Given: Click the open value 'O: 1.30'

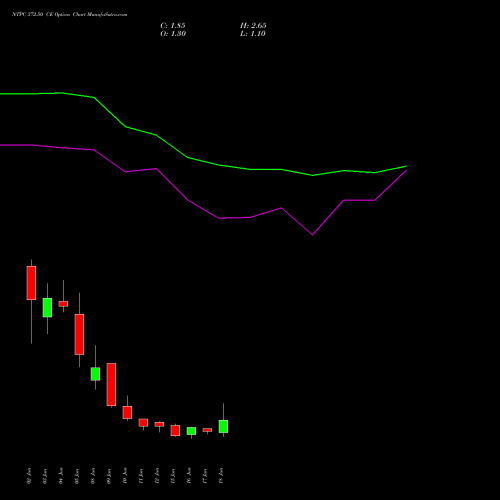Looking at the screenshot, I should (173, 34).
